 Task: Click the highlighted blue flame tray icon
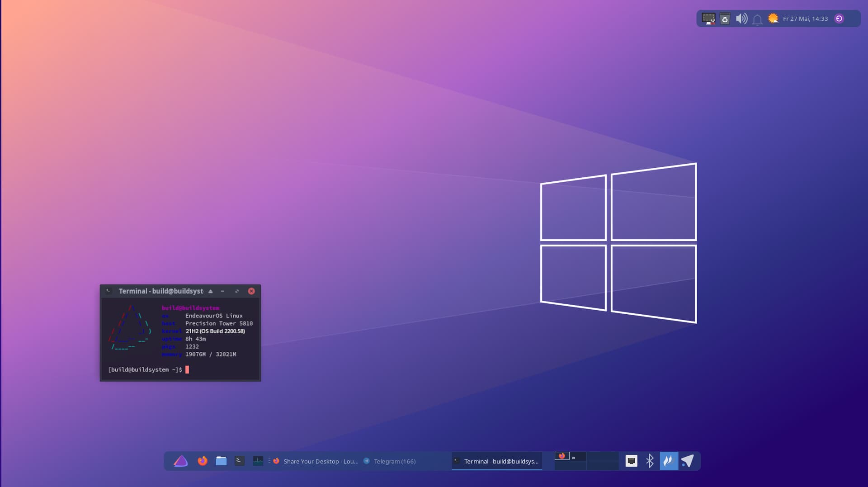(x=669, y=461)
